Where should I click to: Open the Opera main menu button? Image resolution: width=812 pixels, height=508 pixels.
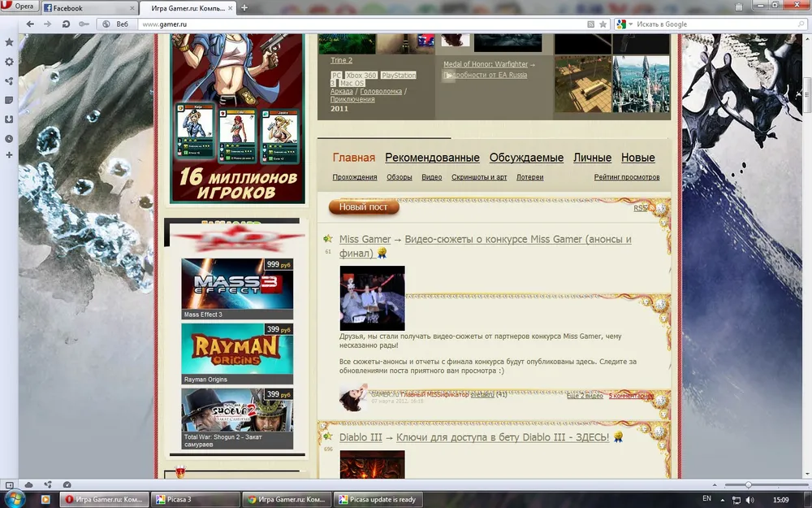point(18,7)
